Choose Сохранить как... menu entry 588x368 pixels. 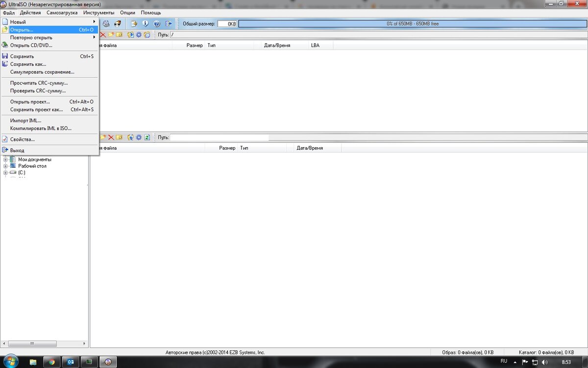49,64
